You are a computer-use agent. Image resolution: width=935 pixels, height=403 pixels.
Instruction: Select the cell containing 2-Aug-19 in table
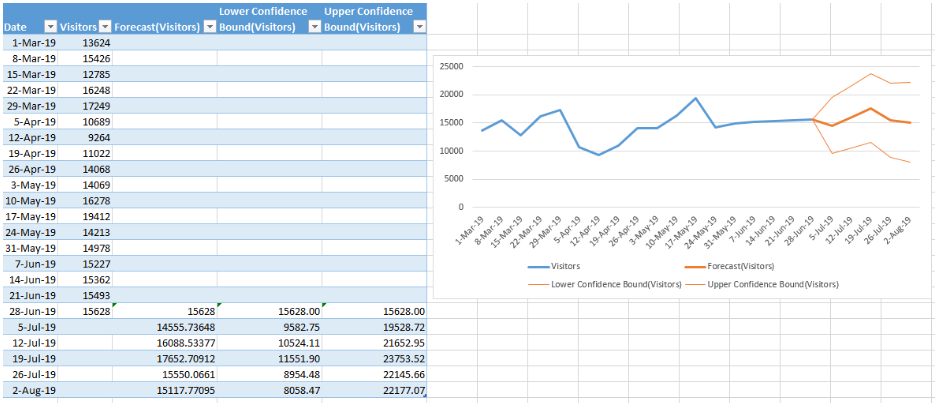click(29, 390)
